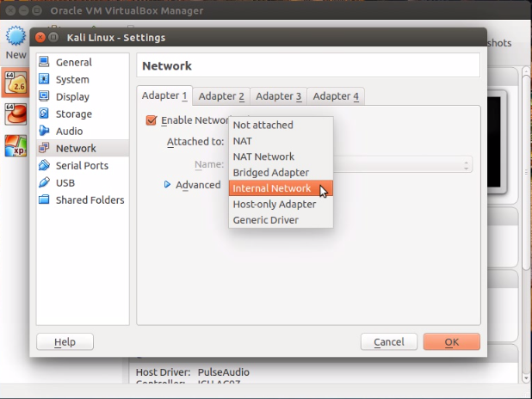Click the scroll-down arrow in the manager scrollbar
The width and height of the screenshot is (532, 399).
526,378
